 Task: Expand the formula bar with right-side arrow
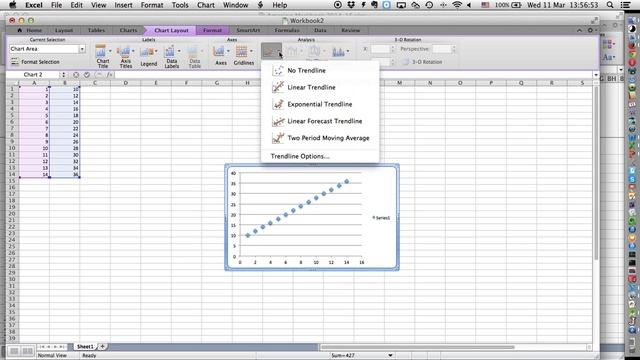(596, 75)
